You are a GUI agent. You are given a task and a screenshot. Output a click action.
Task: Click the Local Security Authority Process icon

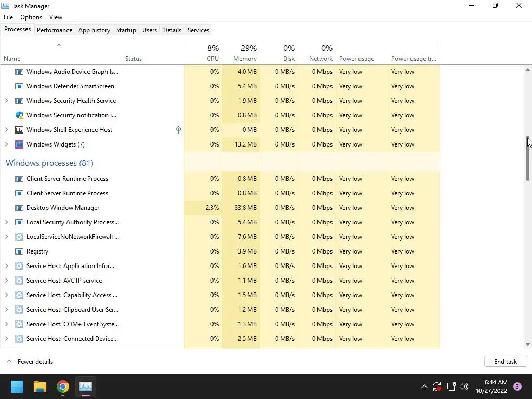19,222
